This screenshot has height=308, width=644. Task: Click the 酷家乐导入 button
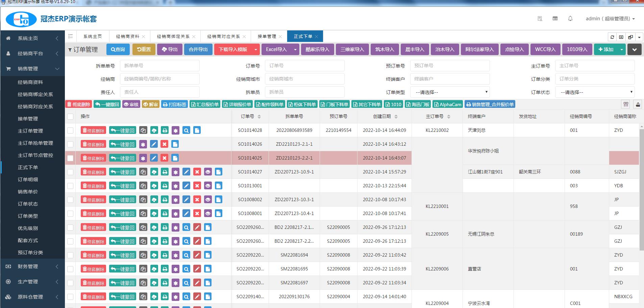[317, 49]
